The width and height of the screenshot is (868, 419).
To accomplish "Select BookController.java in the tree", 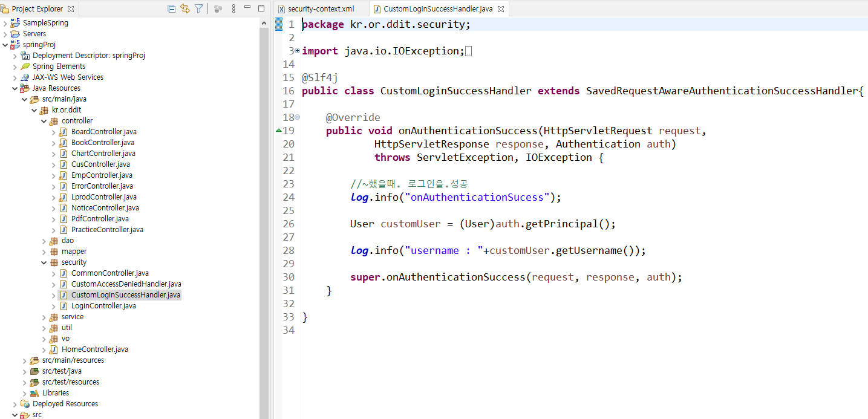I will (103, 143).
